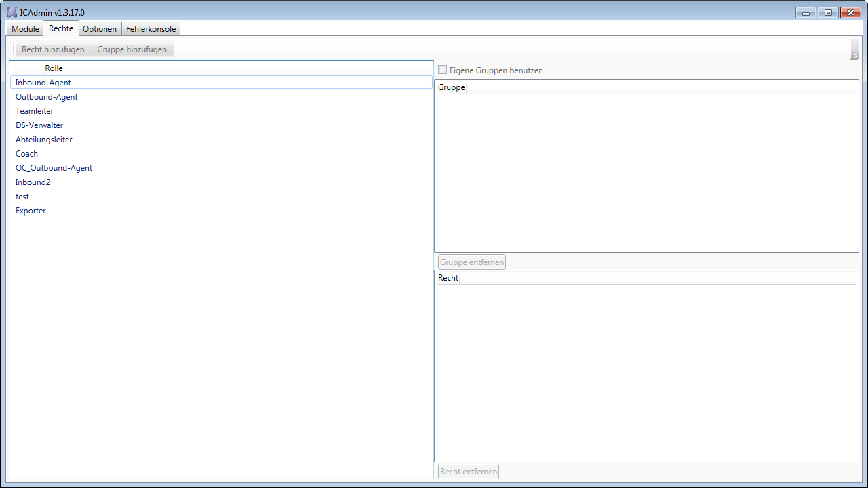This screenshot has width=868, height=488.
Task: Select the Rechte tab
Action: (61, 28)
